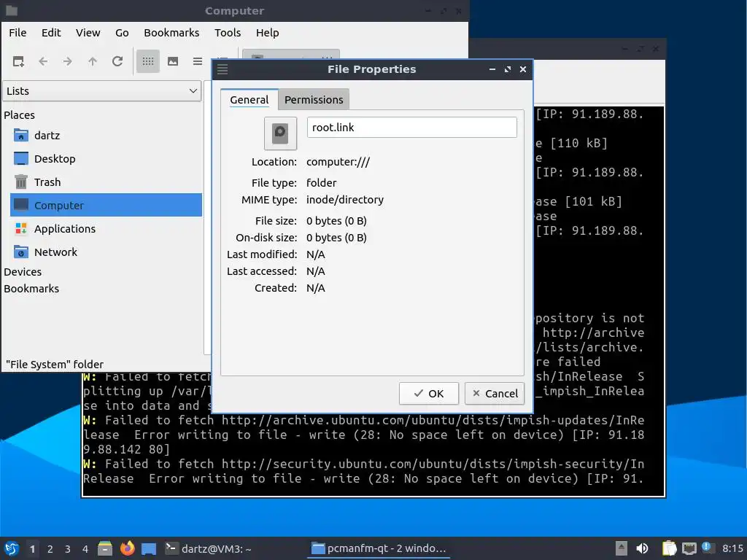The image size is (747, 560).
Task: Click the Last modified N/A value
Action: [x=315, y=254]
